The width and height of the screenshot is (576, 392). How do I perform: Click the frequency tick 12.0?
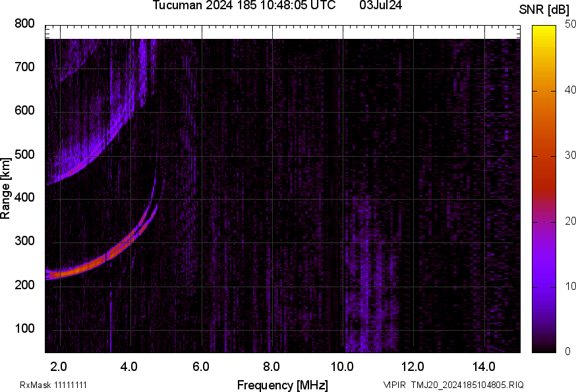tap(413, 367)
